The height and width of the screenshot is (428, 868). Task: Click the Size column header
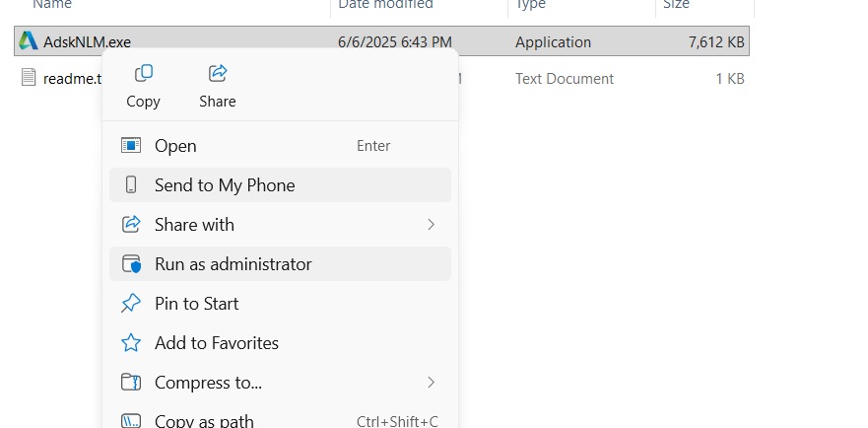tap(676, 5)
